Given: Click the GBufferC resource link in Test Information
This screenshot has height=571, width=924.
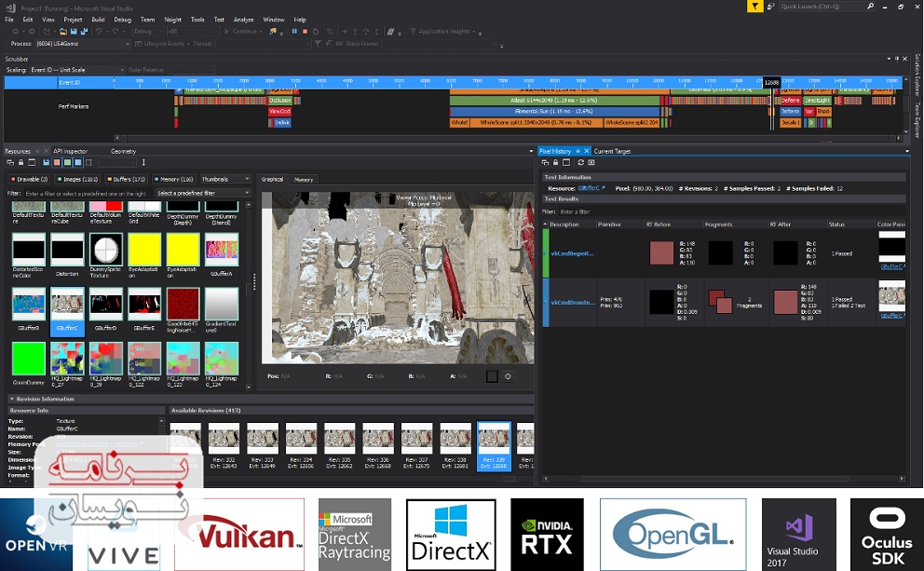Looking at the screenshot, I should point(591,188).
